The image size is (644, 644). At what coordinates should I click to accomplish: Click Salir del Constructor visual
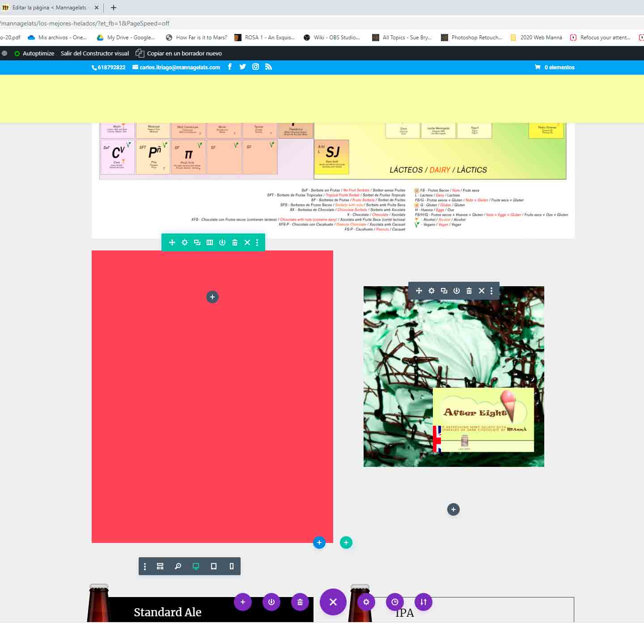[x=95, y=53]
